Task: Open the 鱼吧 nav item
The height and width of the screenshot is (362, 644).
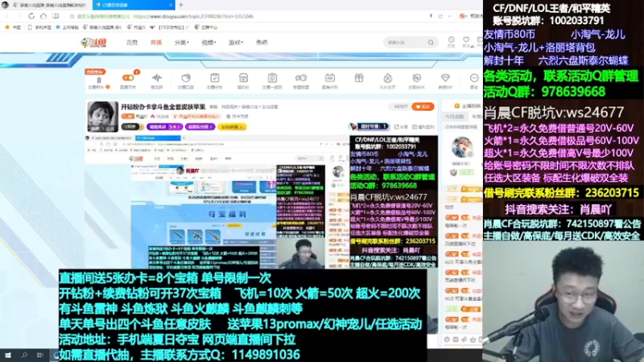Action: 262,43
